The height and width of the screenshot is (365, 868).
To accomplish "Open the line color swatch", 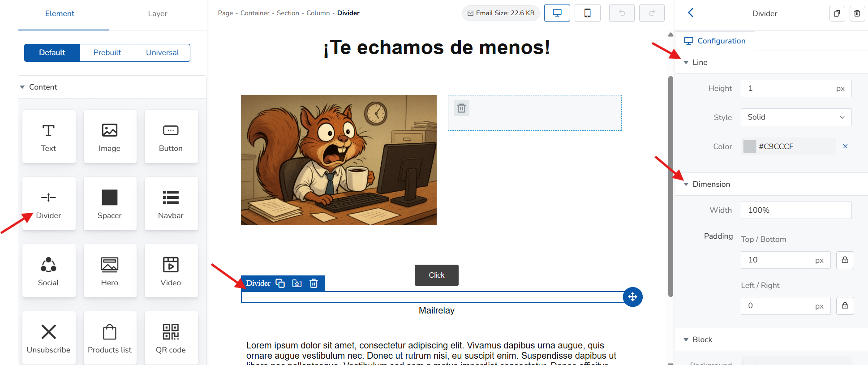I will [750, 146].
